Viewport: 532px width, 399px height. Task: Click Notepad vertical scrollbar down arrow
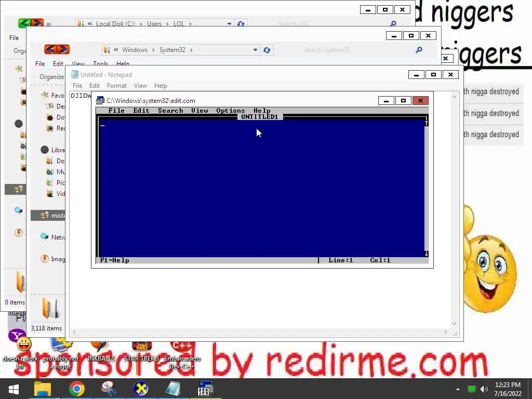click(x=454, y=324)
